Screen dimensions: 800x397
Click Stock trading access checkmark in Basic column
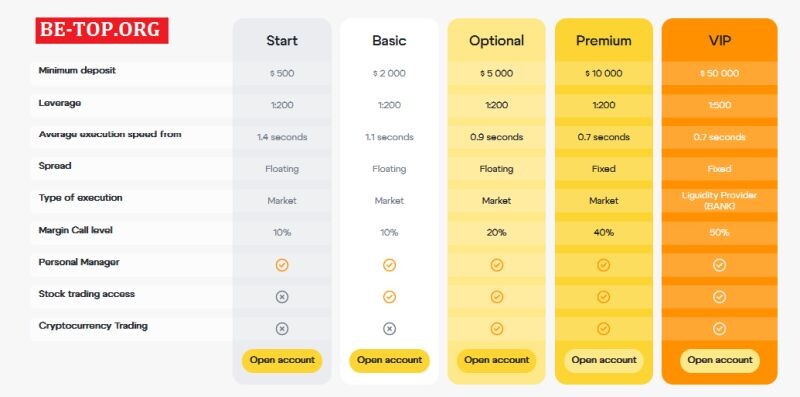[x=389, y=296]
